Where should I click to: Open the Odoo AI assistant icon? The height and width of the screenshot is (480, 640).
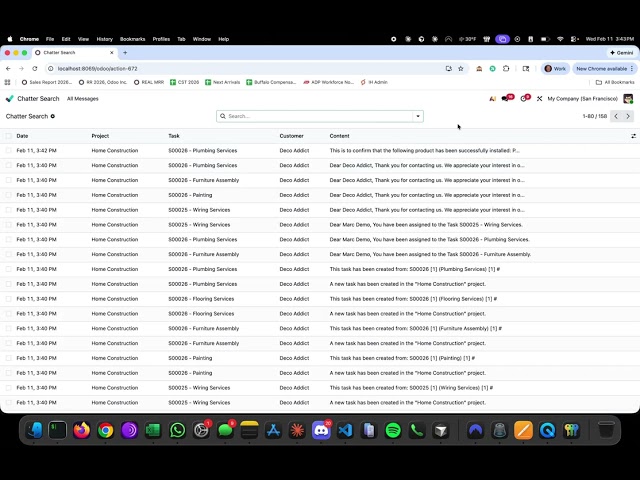[493, 99]
